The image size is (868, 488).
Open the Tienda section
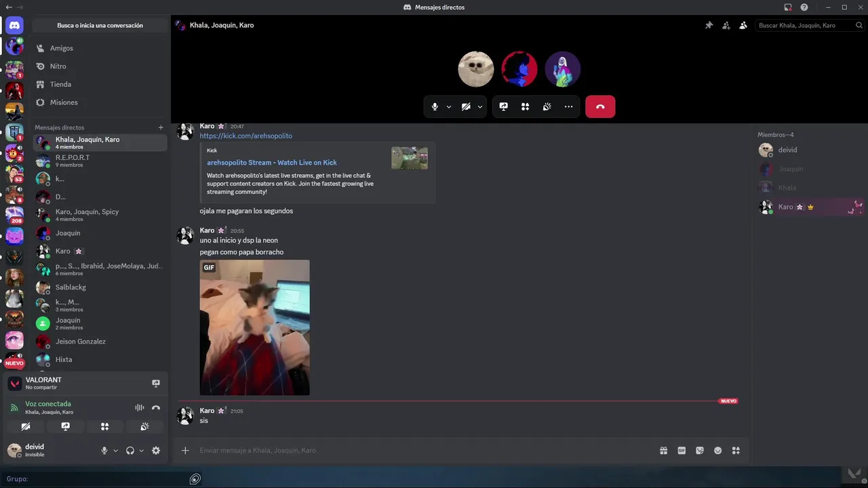click(x=100, y=84)
